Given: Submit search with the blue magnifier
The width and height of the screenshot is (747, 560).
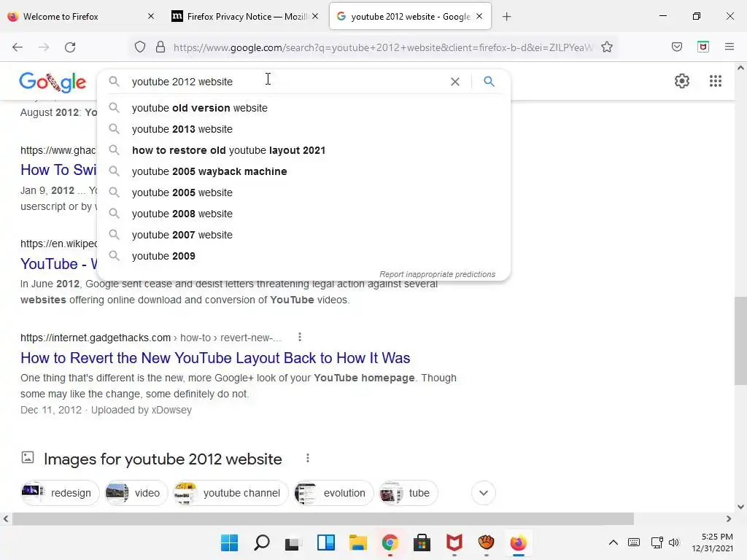Looking at the screenshot, I should coord(489,82).
